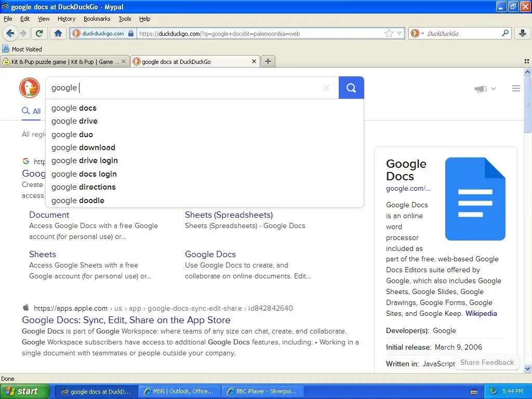The image size is (532, 399).
Task: Open the google.com link under Google Docs
Action: 408,188
